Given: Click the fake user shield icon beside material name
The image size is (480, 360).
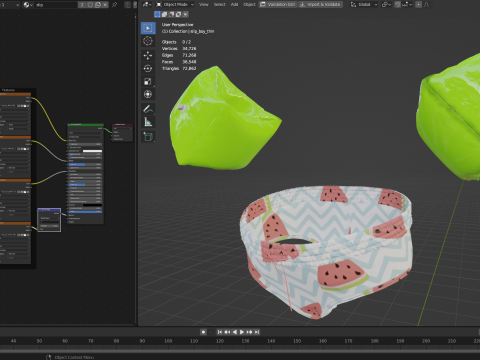Looking at the screenshot, I should [90, 5].
